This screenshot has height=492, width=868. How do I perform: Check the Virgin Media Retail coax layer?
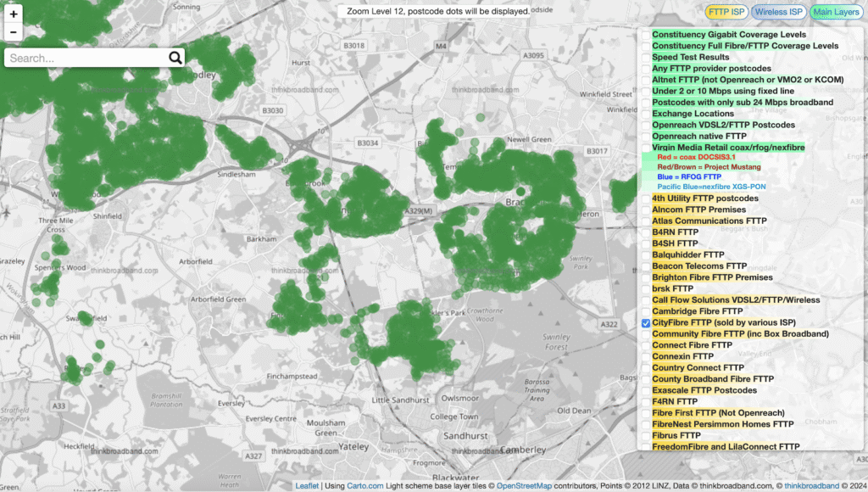point(646,147)
